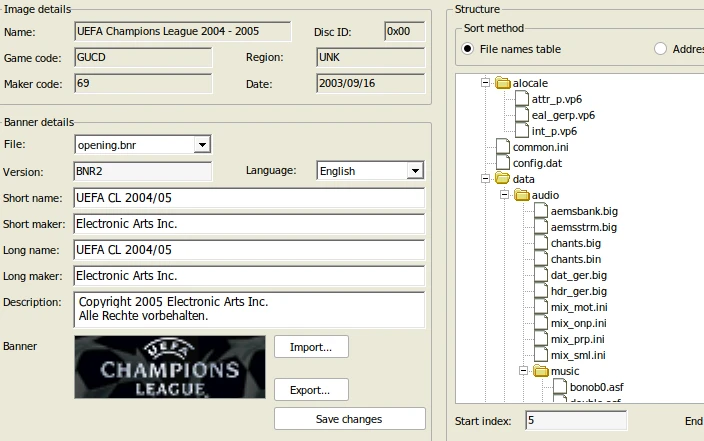Viewport: 704px width, 441px height.
Task: Click the Short maker input field
Action: [x=249, y=224]
